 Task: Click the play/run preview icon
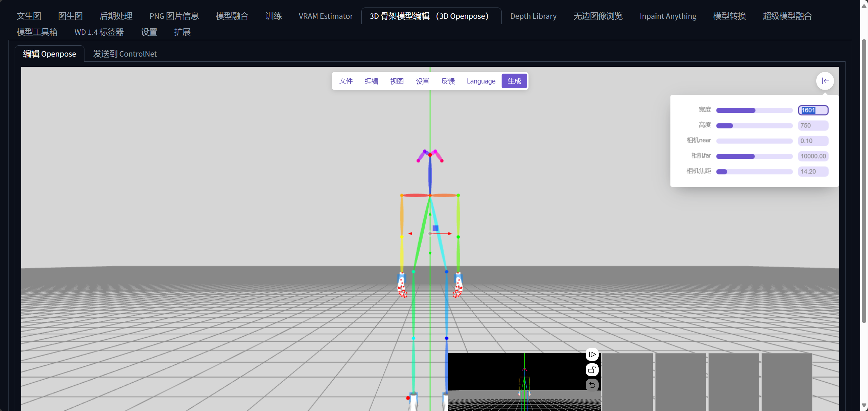coord(592,354)
